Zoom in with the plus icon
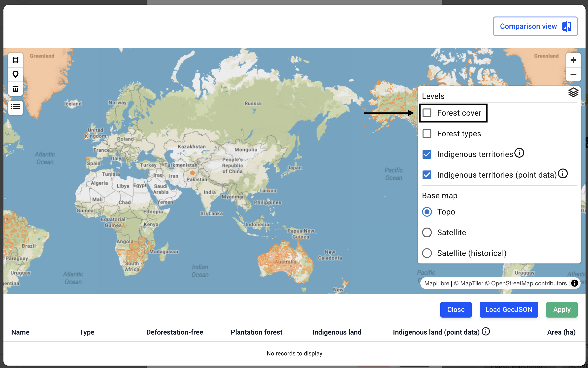 click(x=573, y=60)
